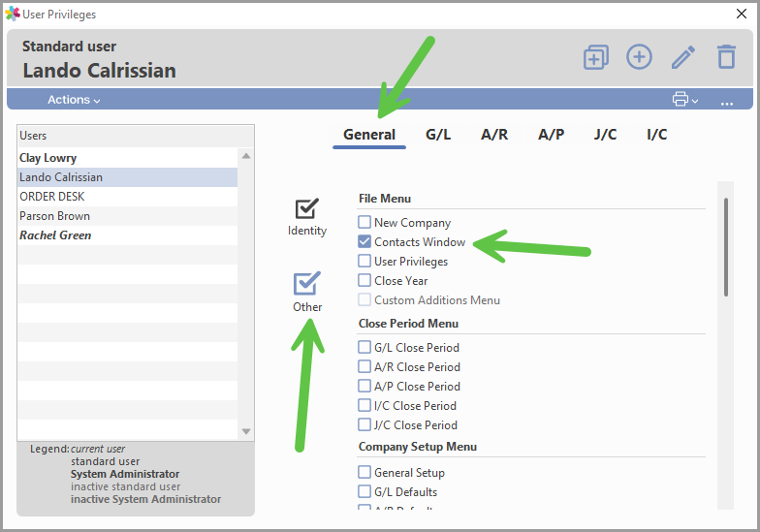
Task: Switch to the A/P tab
Action: click(x=551, y=135)
